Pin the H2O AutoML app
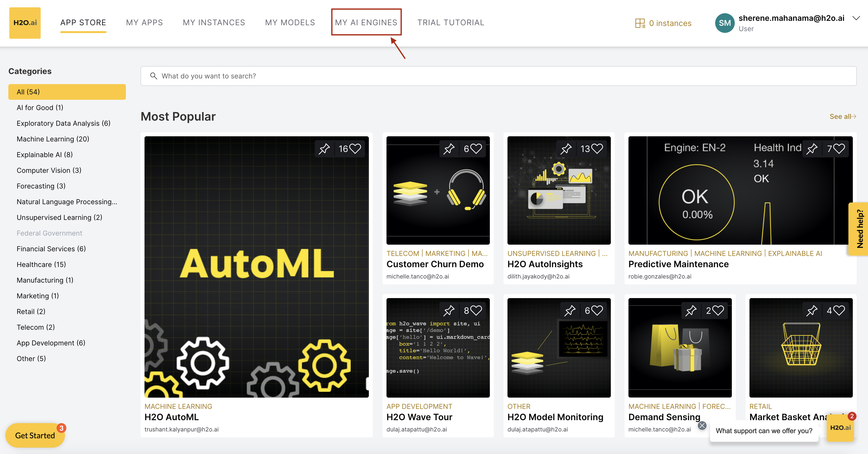 (324, 149)
